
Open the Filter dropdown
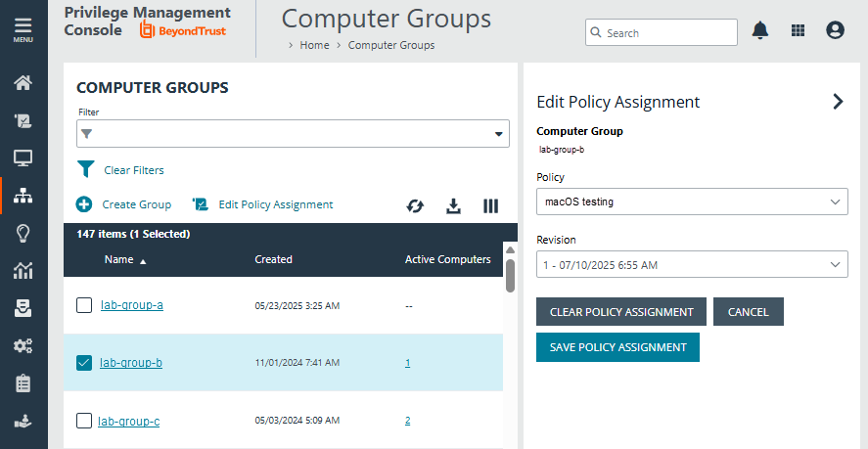(x=293, y=134)
